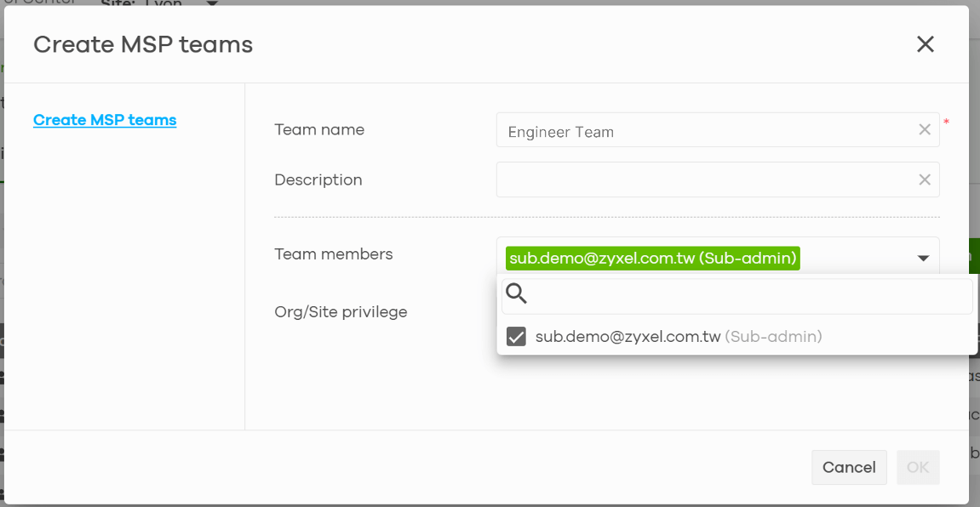The height and width of the screenshot is (507, 980).
Task: Click the X inside the green member tag
Action: point(790,258)
